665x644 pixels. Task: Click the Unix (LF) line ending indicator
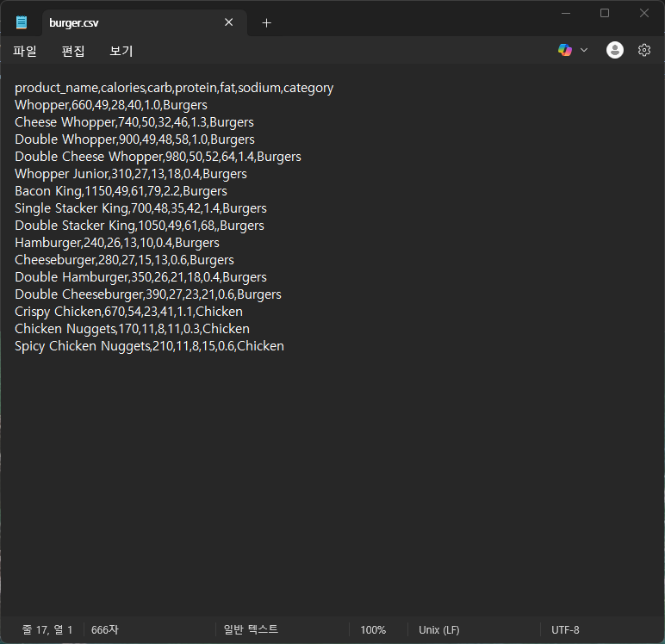(439, 630)
